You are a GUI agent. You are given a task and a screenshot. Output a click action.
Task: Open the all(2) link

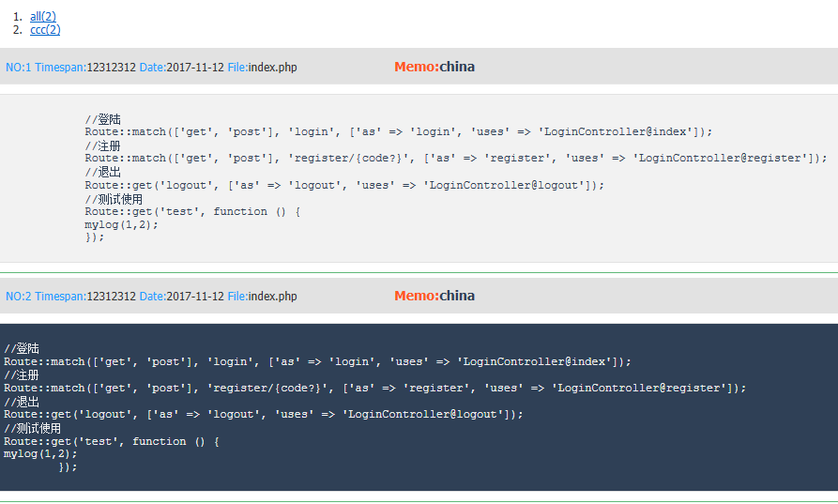pyautogui.click(x=43, y=17)
